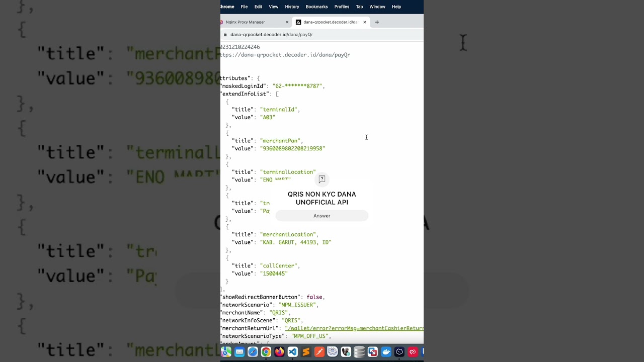Open Maps from the dock
This screenshot has height=362, width=644.
point(226,352)
